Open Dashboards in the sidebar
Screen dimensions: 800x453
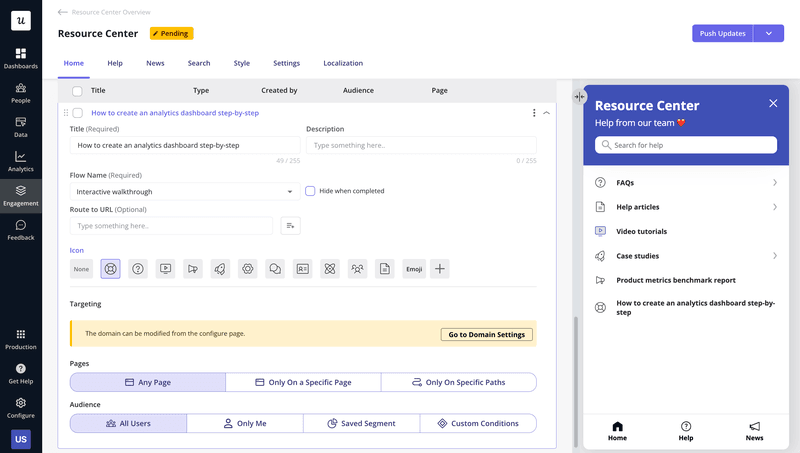(x=20, y=58)
